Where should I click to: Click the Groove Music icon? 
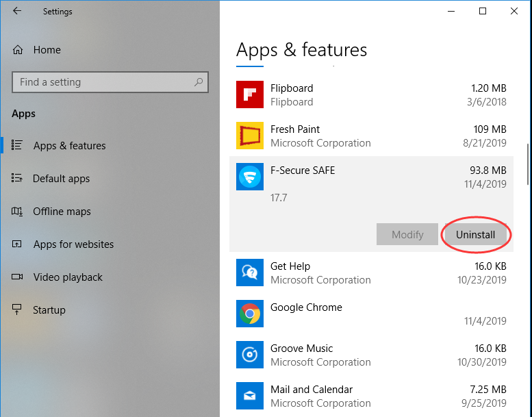pyautogui.click(x=250, y=355)
